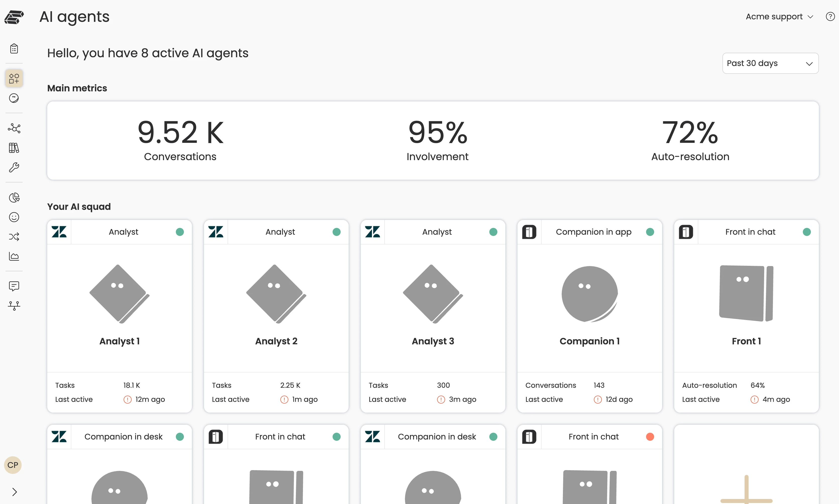
Task: Open the smiley satisfaction sidebar icon
Action: coord(14,217)
